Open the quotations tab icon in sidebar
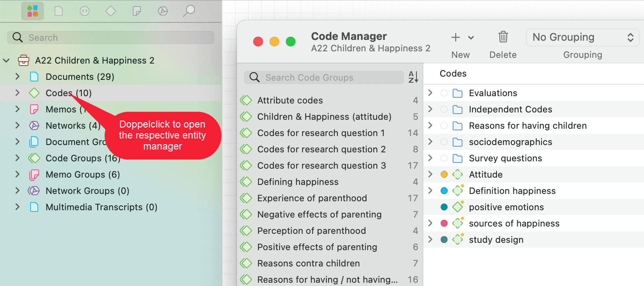 pyautogui.click(x=85, y=11)
